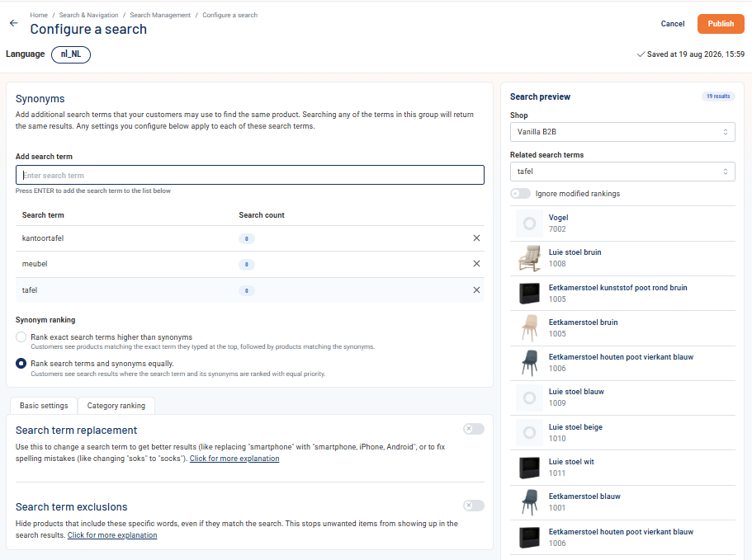Viewport: 752px width, 560px height.
Task: Select Rank search terms and synonyms equally
Action: click(21, 363)
